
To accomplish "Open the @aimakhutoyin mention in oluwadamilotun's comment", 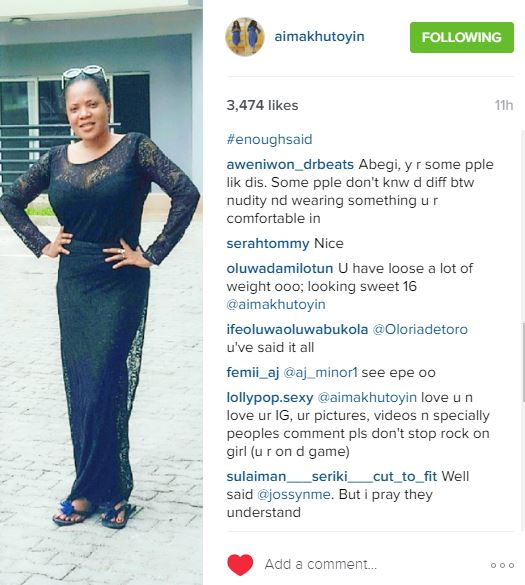I will click(x=276, y=304).
